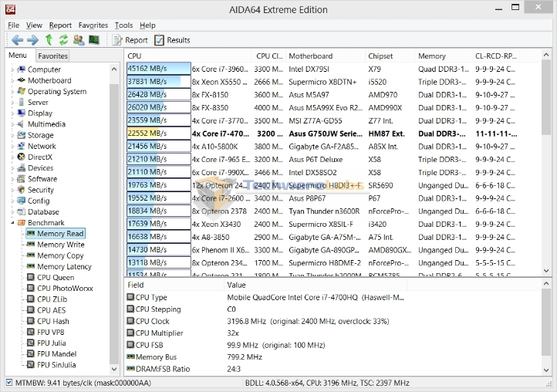This screenshot has width=557, height=392.
Task: Open the Tools menu
Action: (123, 25)
